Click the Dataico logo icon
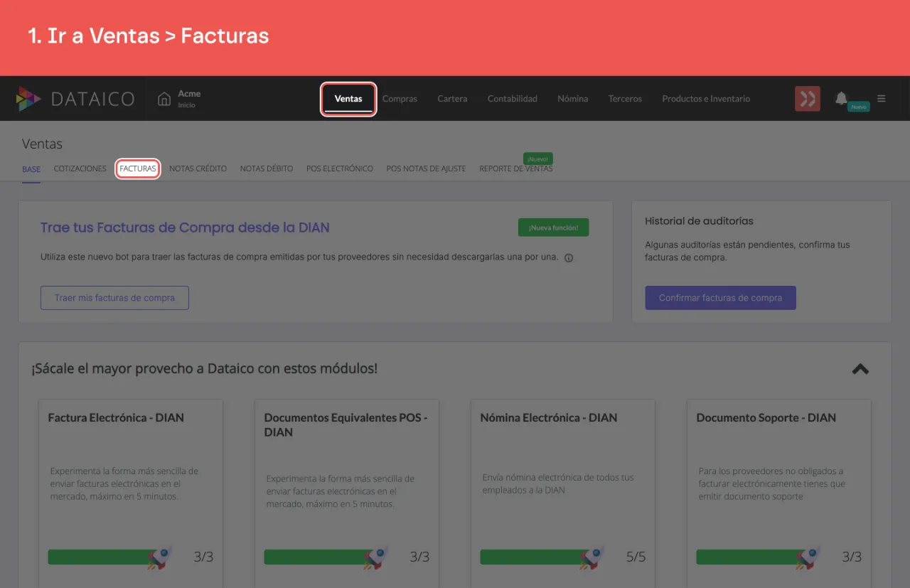Screen dimensions: 910x588 [28, 99]
